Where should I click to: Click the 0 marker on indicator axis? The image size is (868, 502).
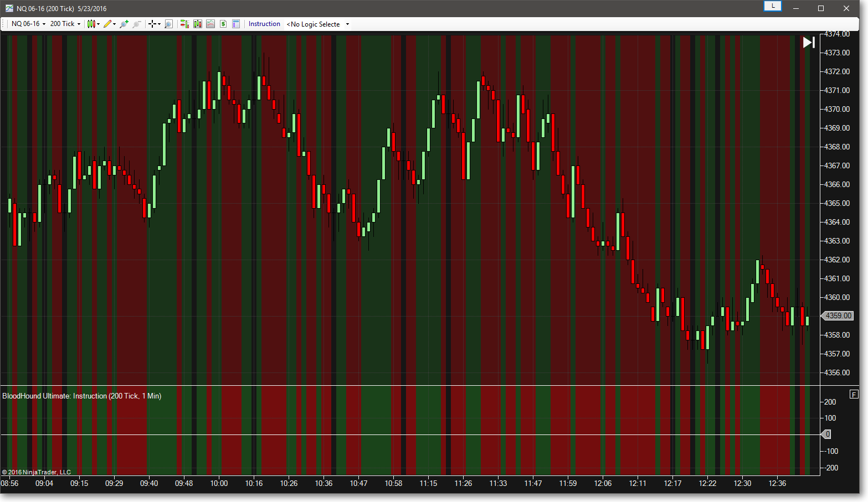826,434
